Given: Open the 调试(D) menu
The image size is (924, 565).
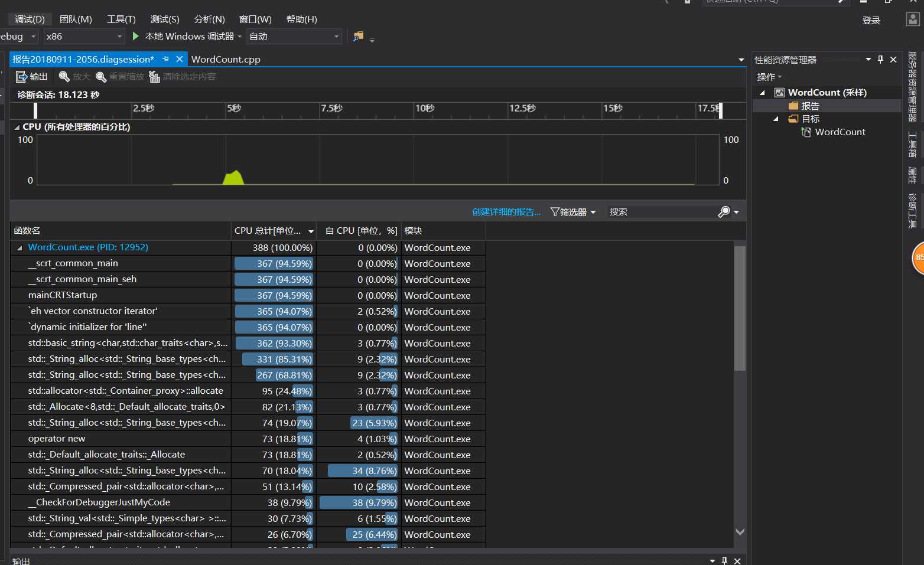Looking at the screenshot, I should [30, 19].
